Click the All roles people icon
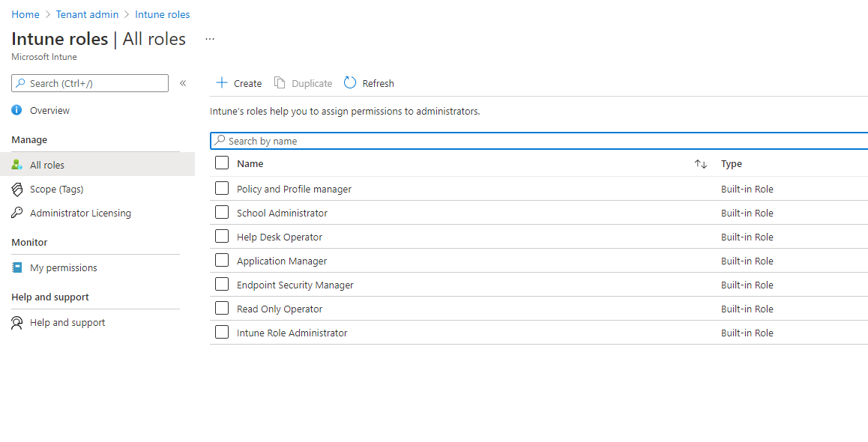 click(17, 165)
